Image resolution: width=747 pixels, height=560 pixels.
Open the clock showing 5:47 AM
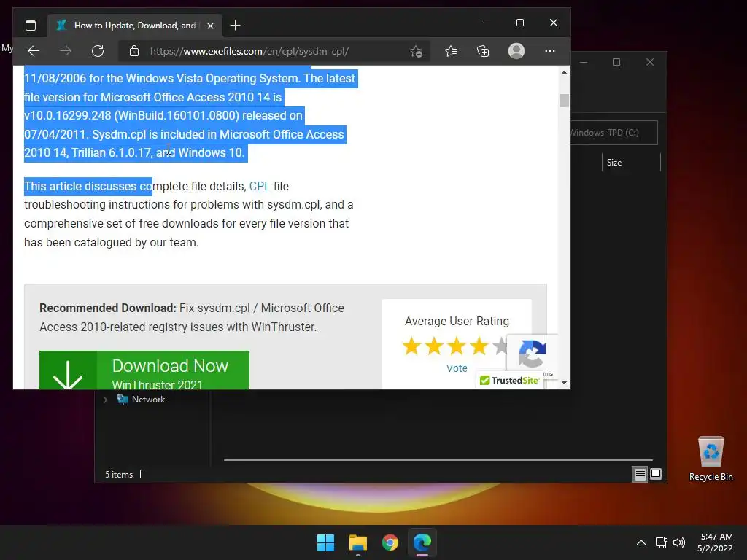[x=715, y=542]
